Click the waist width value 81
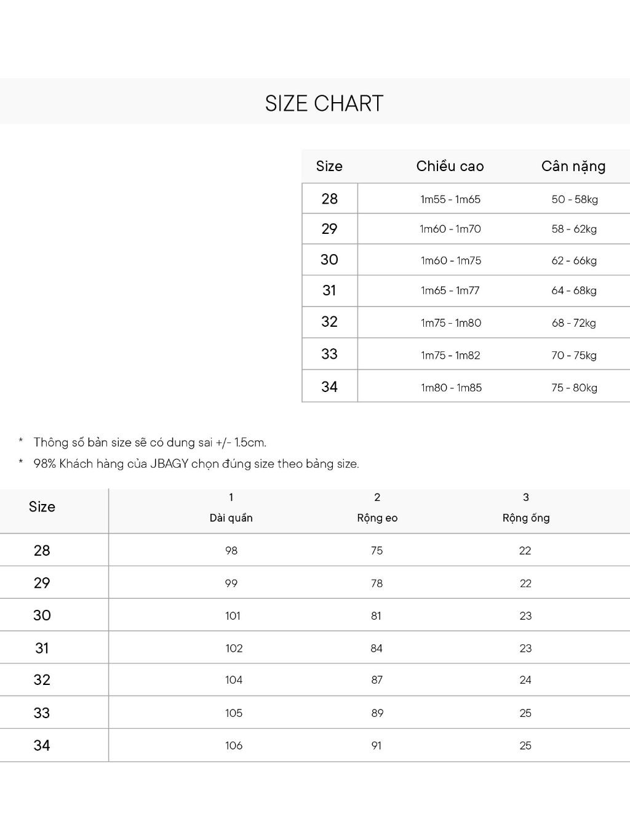 [376, 616]
